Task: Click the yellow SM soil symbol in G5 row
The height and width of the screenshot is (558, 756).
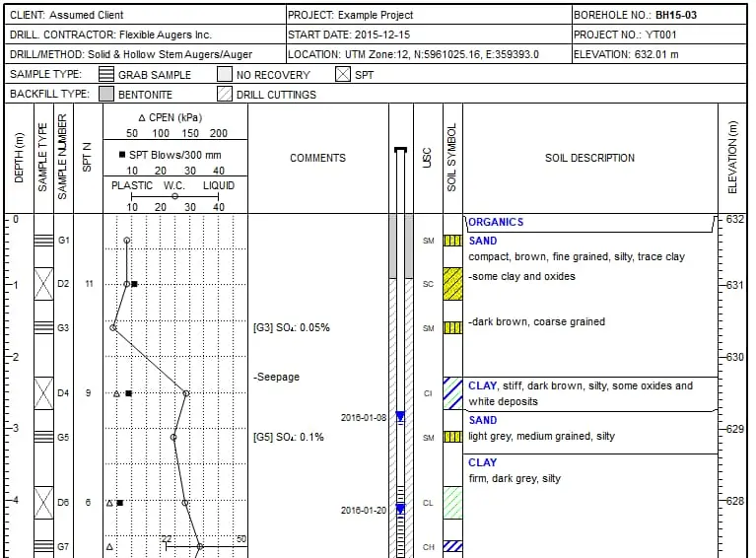Action: click(452, 437)
